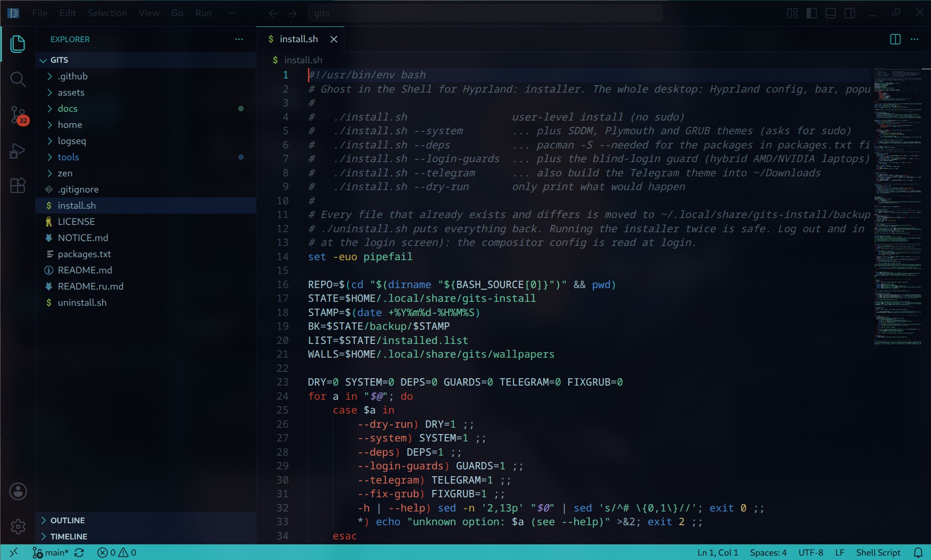This screenshot has height=560, width=931.
Task: Expand the TIMELINE section
Action: pos(146,536)
